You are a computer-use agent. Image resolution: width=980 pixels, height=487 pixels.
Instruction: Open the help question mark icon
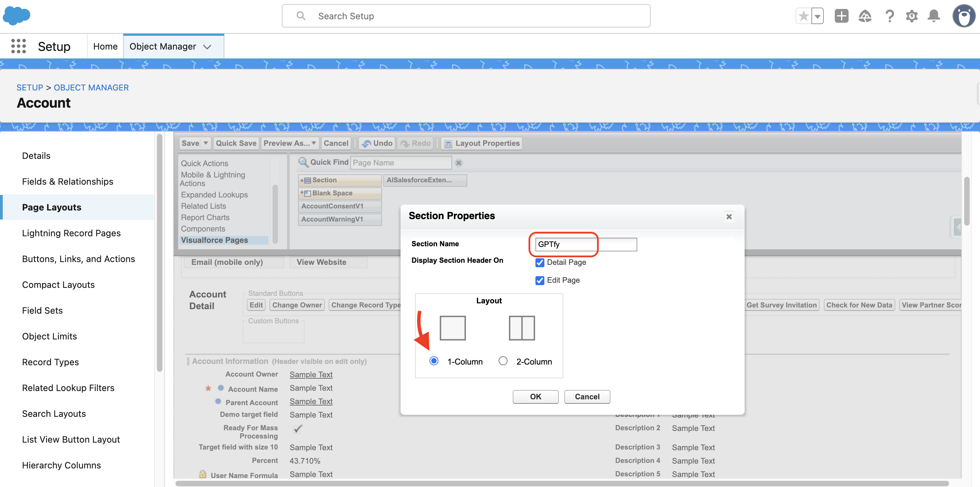[x=889, y=16]
